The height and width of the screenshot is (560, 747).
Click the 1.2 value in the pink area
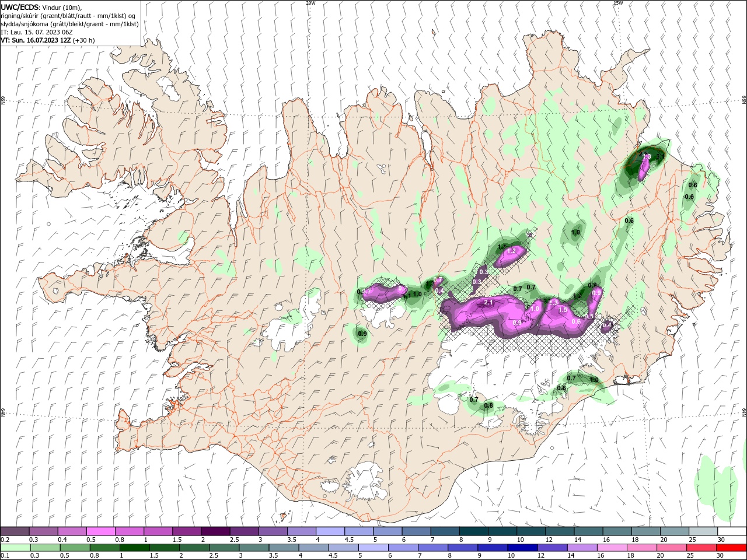[512, 251]
